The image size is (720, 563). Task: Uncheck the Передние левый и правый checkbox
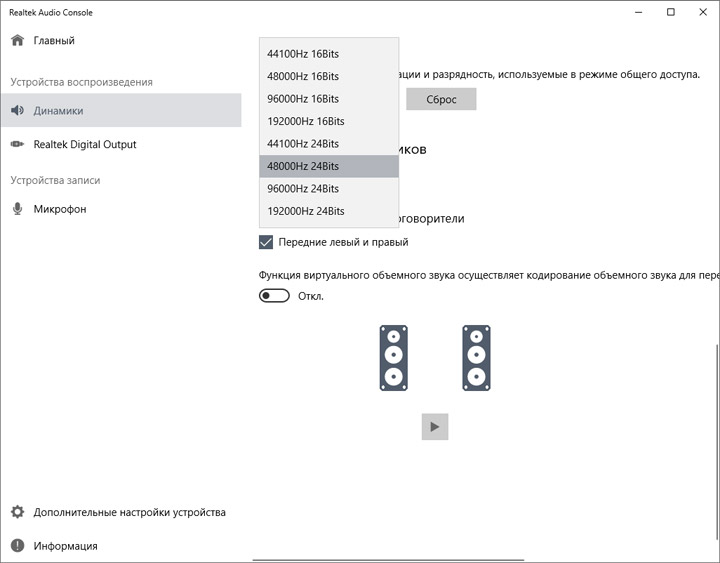[266, 242]
